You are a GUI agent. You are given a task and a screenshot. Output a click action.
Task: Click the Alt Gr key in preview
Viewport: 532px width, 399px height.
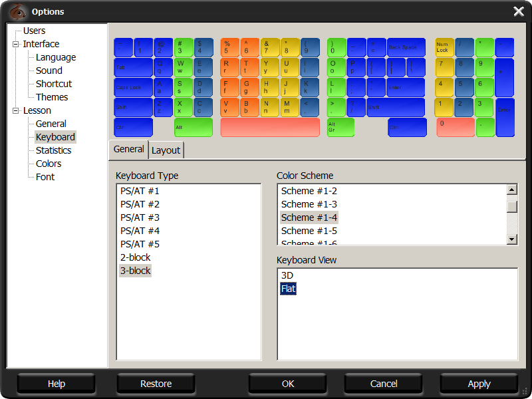340,127
